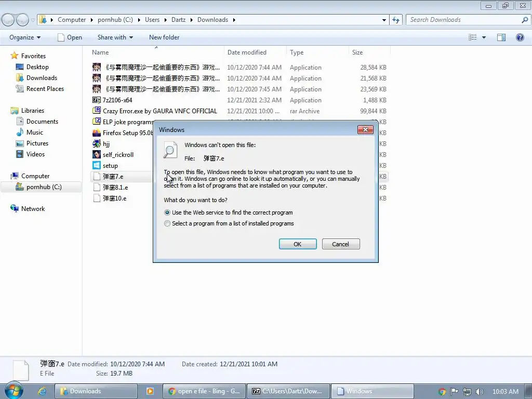The image size is (532, 399).
Task: Click the Open toolbar button
Action: pyautogui.click(x=70, y=37)
